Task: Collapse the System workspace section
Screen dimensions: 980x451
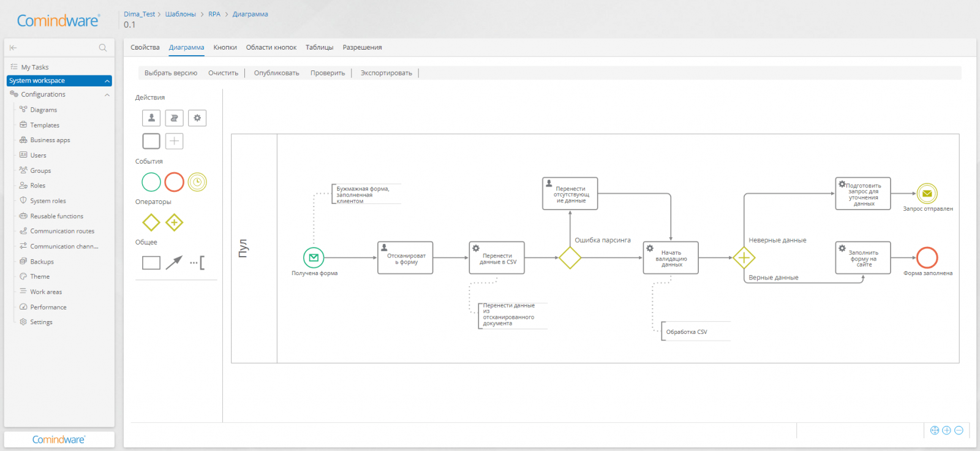Action: click(107, 81)
